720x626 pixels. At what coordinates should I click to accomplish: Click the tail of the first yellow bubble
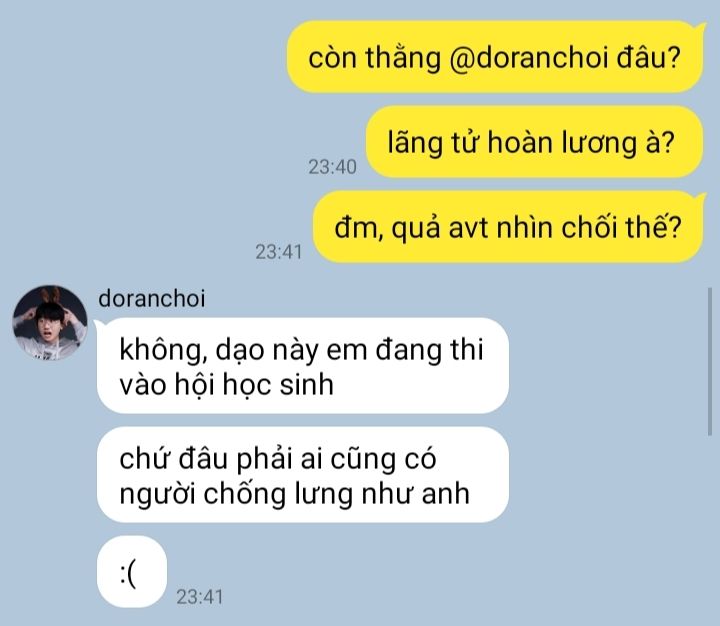point(700,28)
